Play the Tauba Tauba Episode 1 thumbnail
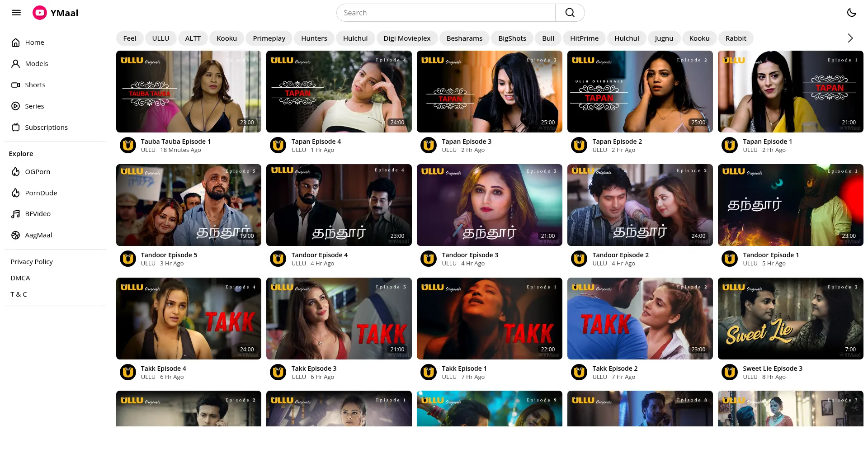The height and width of the screenshot is (449, 868). click(189, 91)
